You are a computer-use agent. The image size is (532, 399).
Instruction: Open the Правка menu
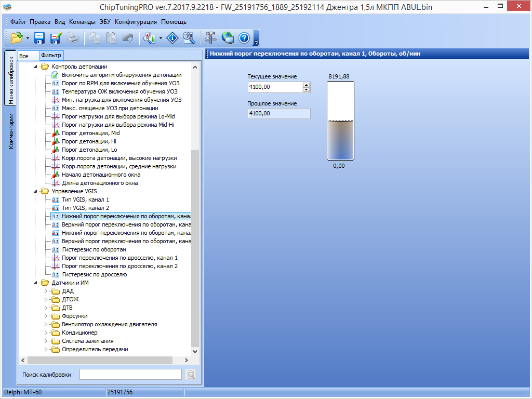pyautogui.click(x=40, y=22)
